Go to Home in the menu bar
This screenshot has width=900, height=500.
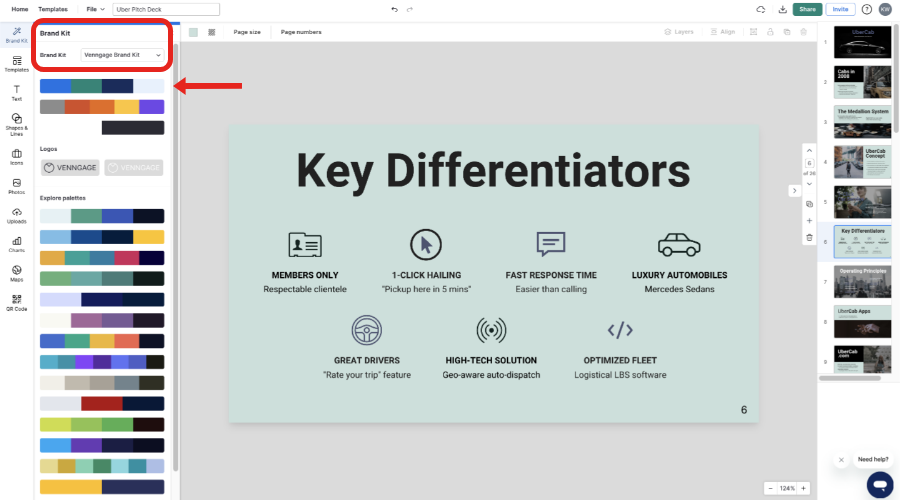click(x=20, y=9)
